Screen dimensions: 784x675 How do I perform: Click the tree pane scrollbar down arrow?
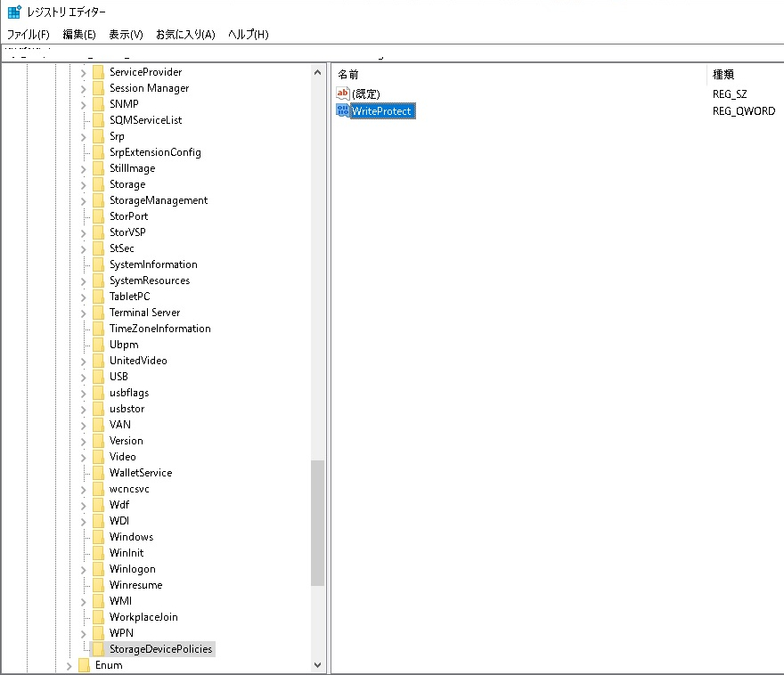(x=317, y=664)
